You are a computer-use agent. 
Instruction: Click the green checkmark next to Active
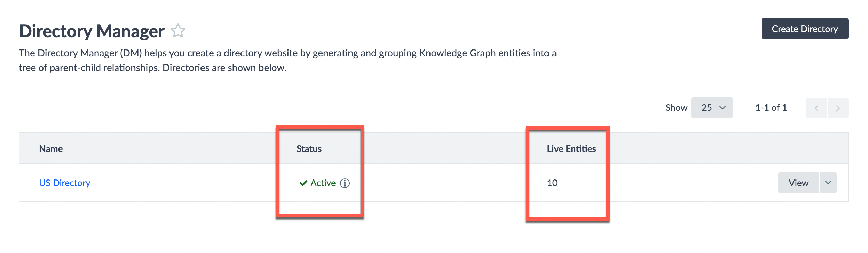[x=303, y=183]
